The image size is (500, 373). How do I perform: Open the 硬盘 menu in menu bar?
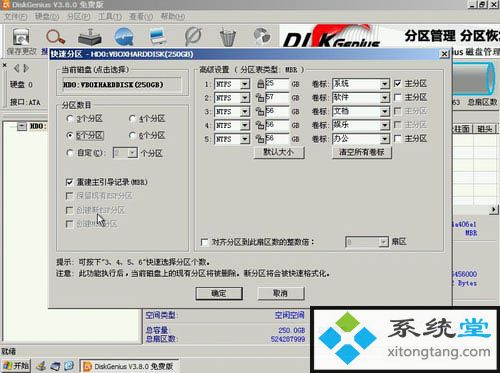coord(47,16)
